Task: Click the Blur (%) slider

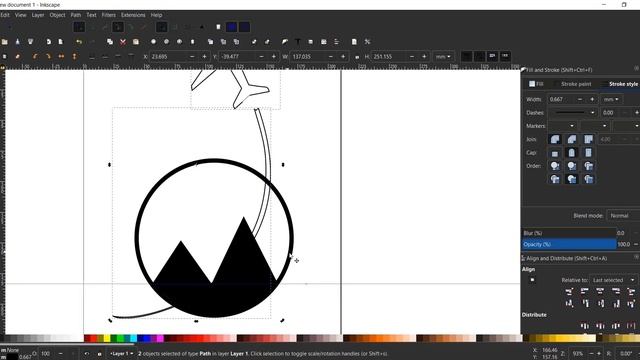Action: 569,233
